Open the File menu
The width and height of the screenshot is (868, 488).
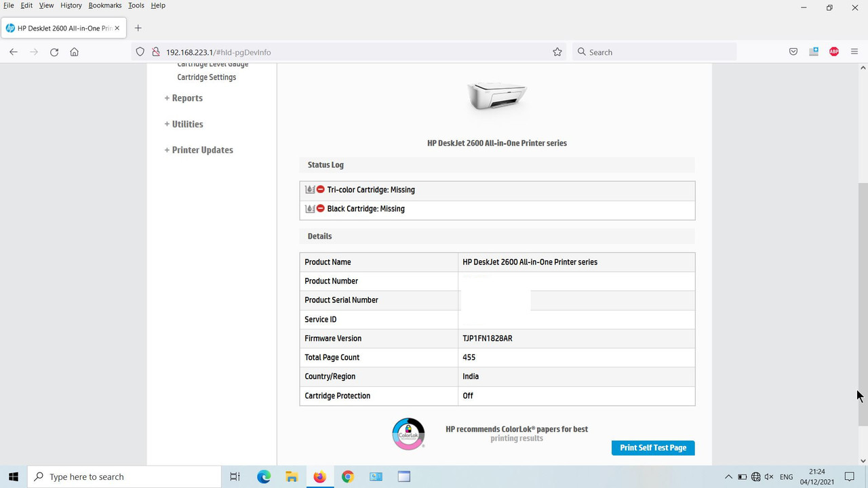click(x=9, y=5)
